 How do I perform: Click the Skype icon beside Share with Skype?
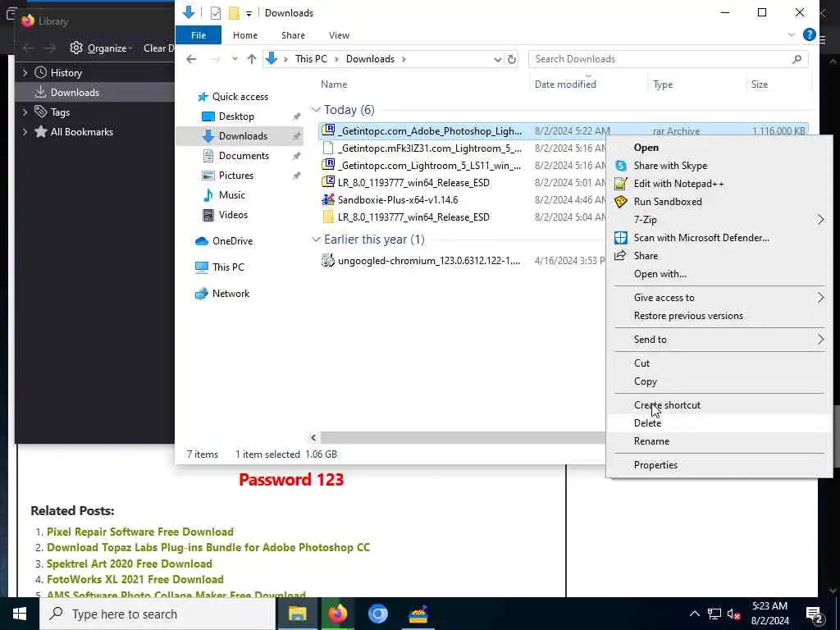click(x=620, y=166)
